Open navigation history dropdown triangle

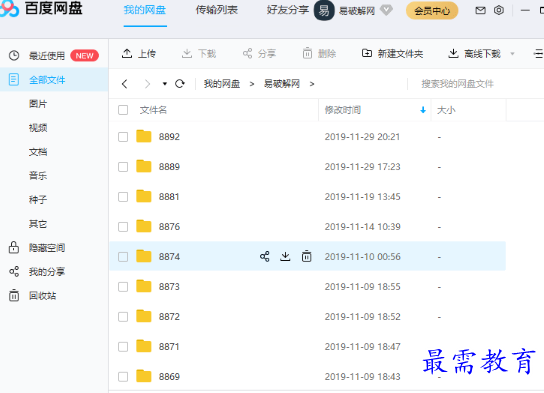click(164, 84)
